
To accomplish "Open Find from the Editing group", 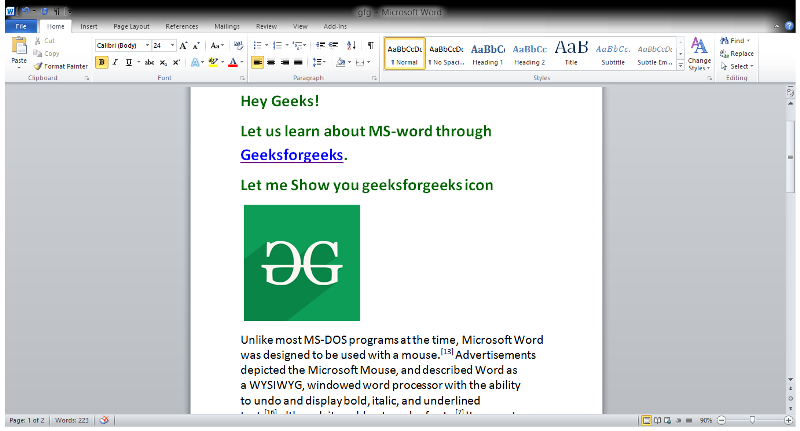I will (x=735, y=41).
